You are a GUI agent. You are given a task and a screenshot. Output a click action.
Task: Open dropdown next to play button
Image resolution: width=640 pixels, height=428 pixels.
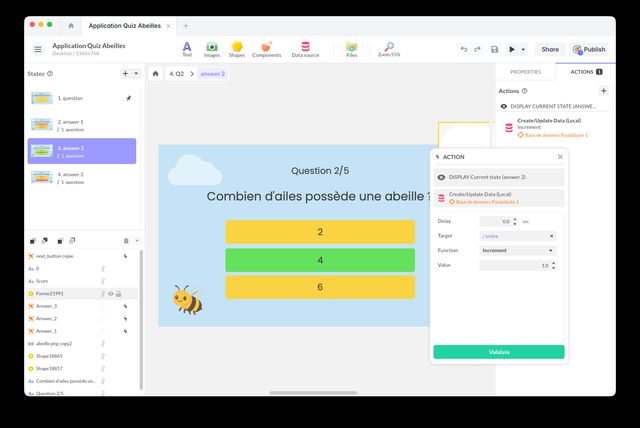(x=523, y=50)
